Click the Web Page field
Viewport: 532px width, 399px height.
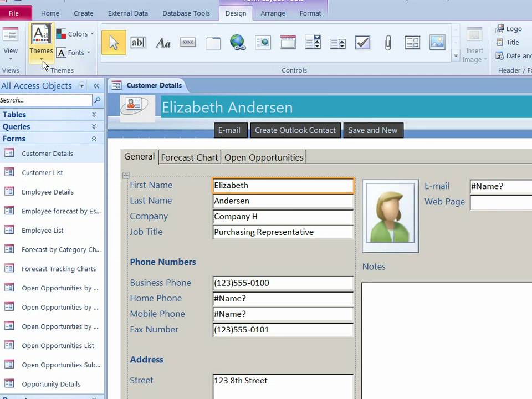(501, 203)
